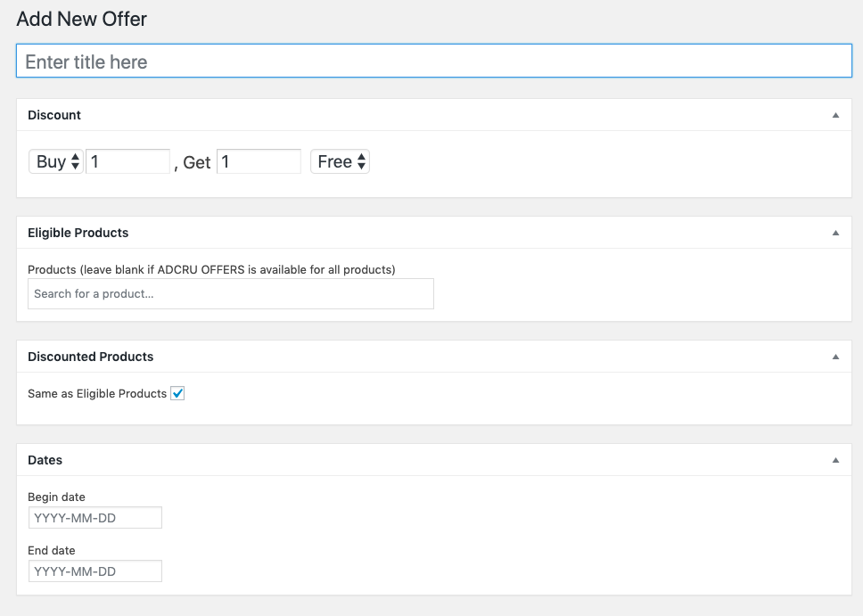The width and height of the screenshot is (863, 616).
Task: Collapse the Dates panel using its arrow
Action: 835,460
